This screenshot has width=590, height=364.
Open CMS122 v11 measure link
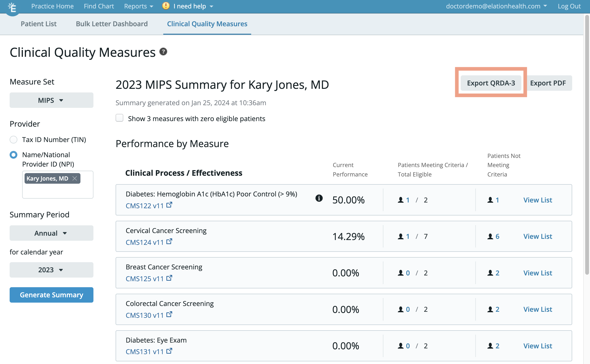pyautogui.click(x=144, y=206)
